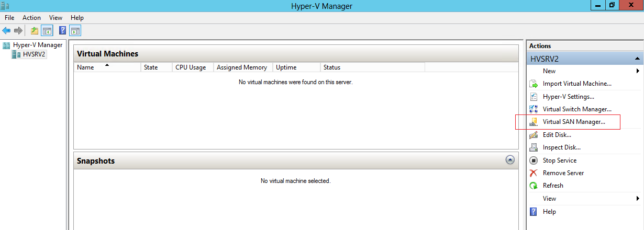Click the blue Help icon in the toolbar
The height and width of the screenshot is (230, 644).
(63, 31)
